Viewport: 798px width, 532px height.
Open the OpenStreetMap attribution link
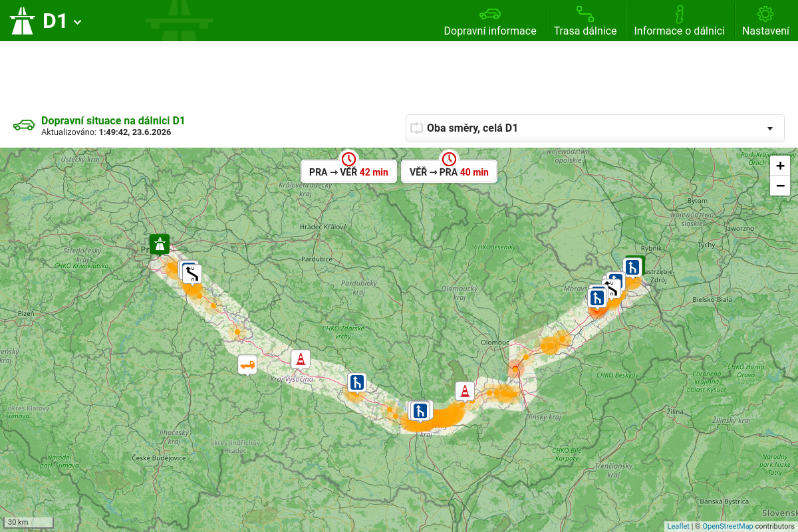point(728,526)
